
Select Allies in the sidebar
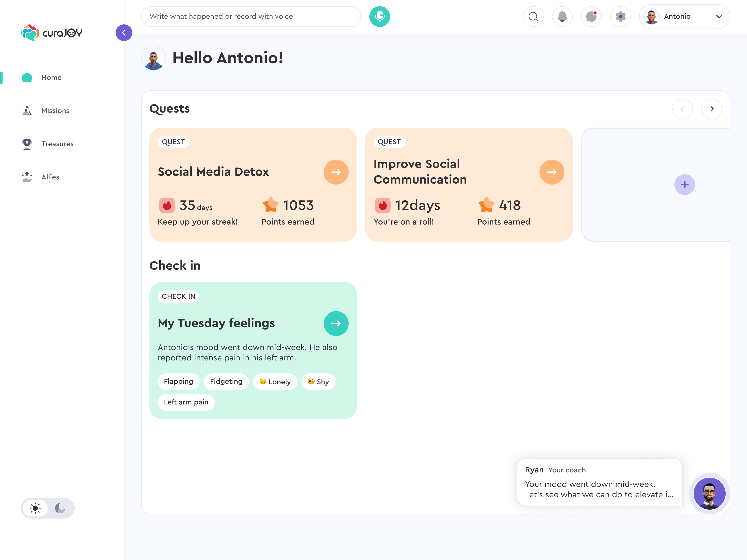coord(50,177)
